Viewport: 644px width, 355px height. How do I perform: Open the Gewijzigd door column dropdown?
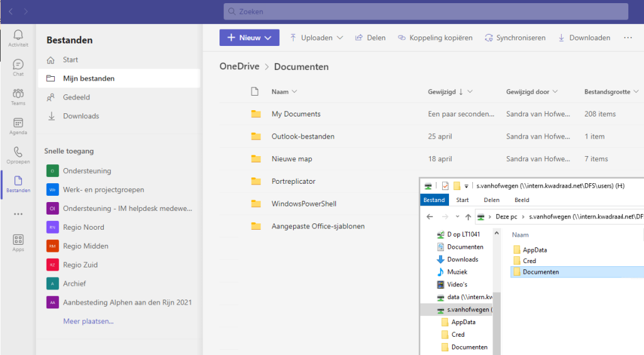pyautogui.click(x=555, y=92)
